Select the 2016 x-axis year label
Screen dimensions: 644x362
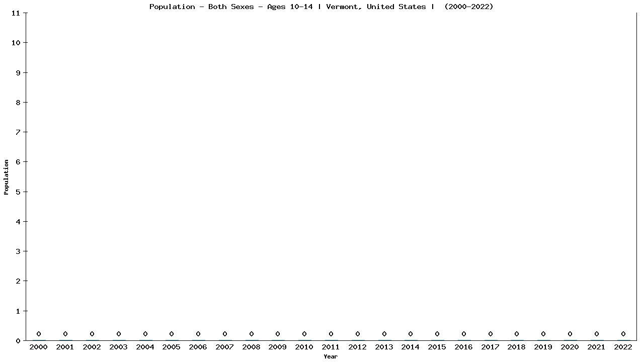(x=464, y=347)
